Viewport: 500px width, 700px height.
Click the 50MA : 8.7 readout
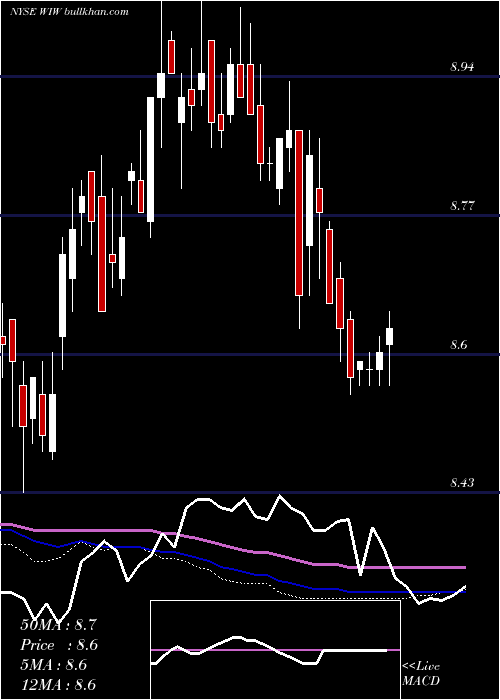[x=58, y=625]
